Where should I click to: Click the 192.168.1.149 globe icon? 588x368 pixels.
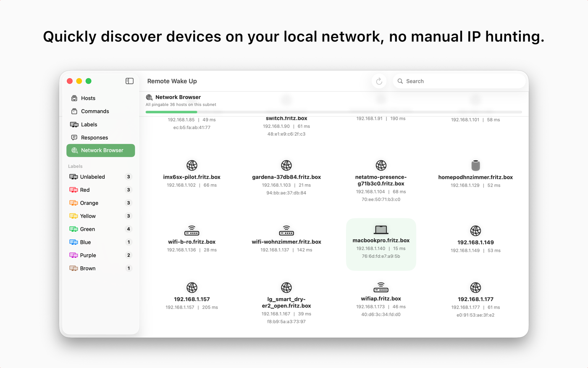pos(475,230)
